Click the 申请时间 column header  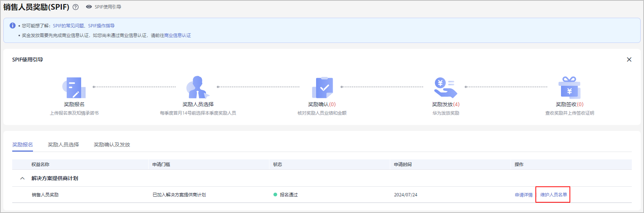[x=403, y=165]
